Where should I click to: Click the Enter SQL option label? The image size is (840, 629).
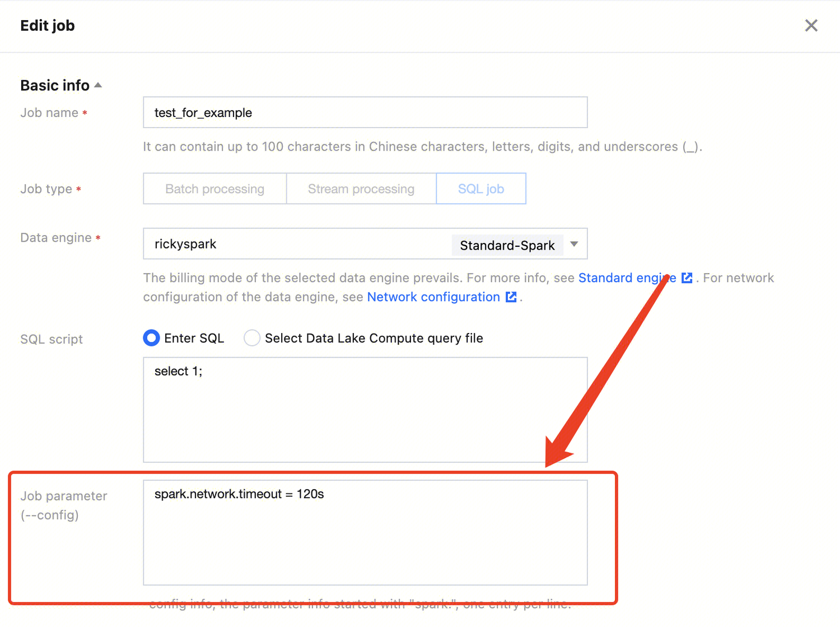point(194,338)
